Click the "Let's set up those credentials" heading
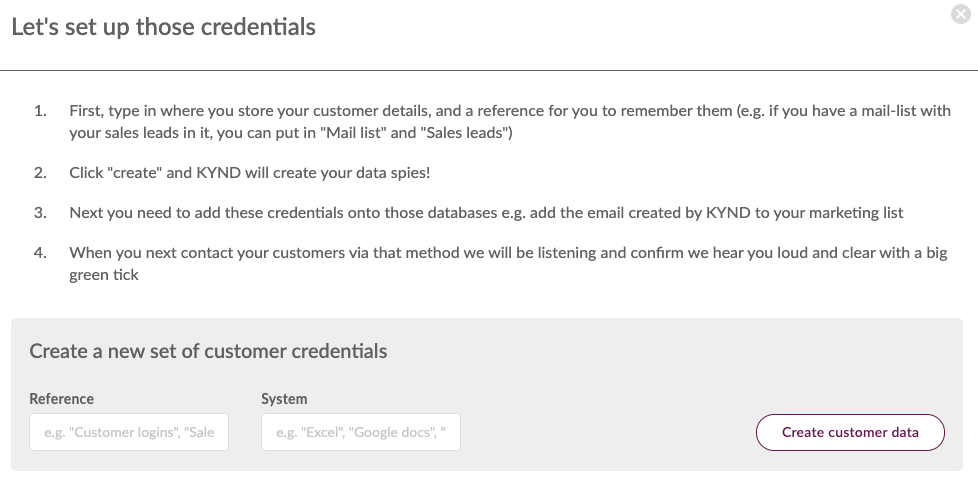The height and width of the screenshot is (488, 978). pos(163,27)
